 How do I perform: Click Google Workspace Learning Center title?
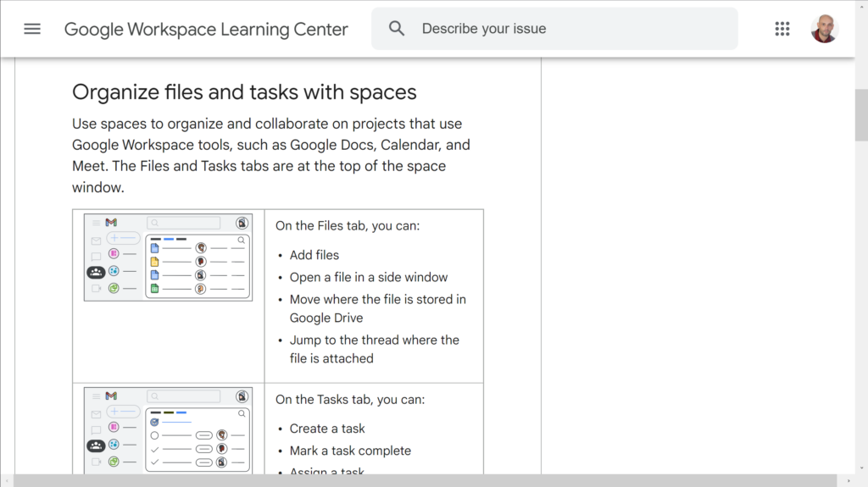point(206,30)
